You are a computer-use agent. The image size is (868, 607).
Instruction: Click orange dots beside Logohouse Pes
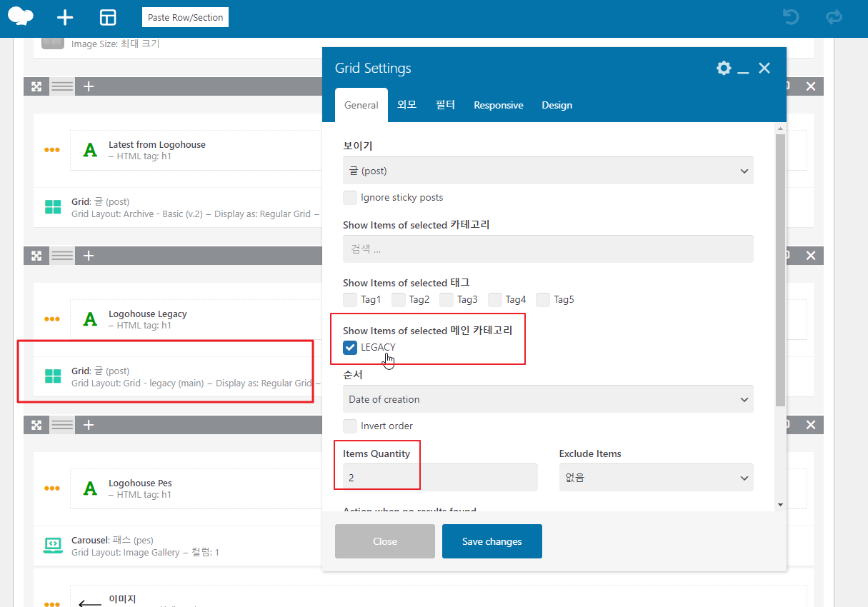(52, 488)
